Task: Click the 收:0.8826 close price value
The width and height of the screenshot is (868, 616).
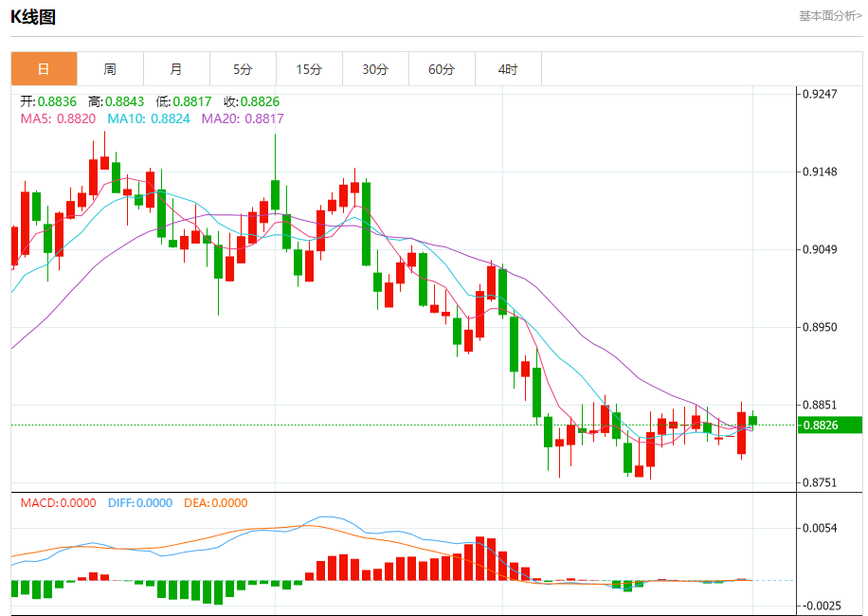Action: tap(252, 101)
